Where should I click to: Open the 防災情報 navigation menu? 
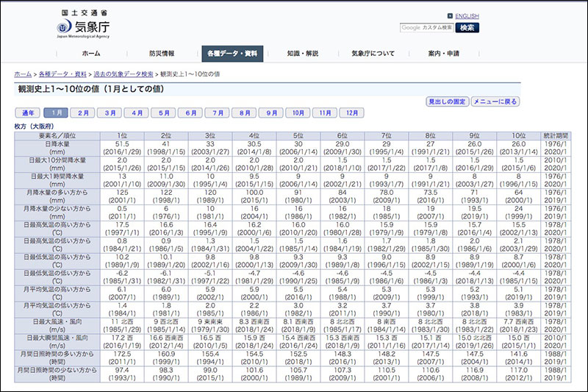[x=162, y=54]
